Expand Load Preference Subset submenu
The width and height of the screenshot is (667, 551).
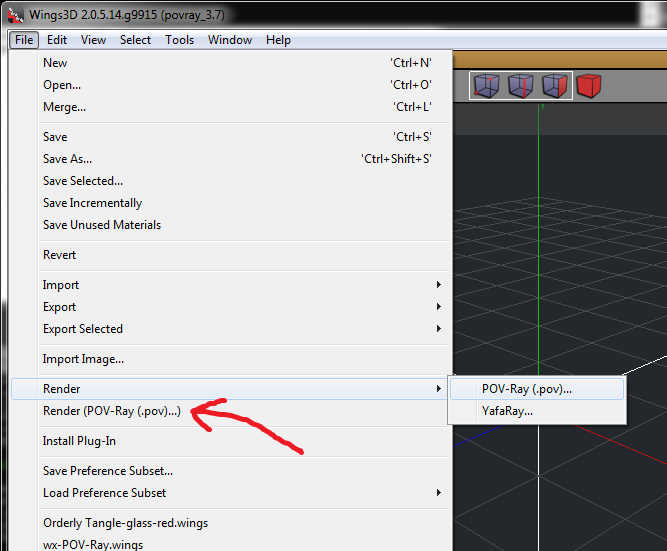tap(231, 493)
